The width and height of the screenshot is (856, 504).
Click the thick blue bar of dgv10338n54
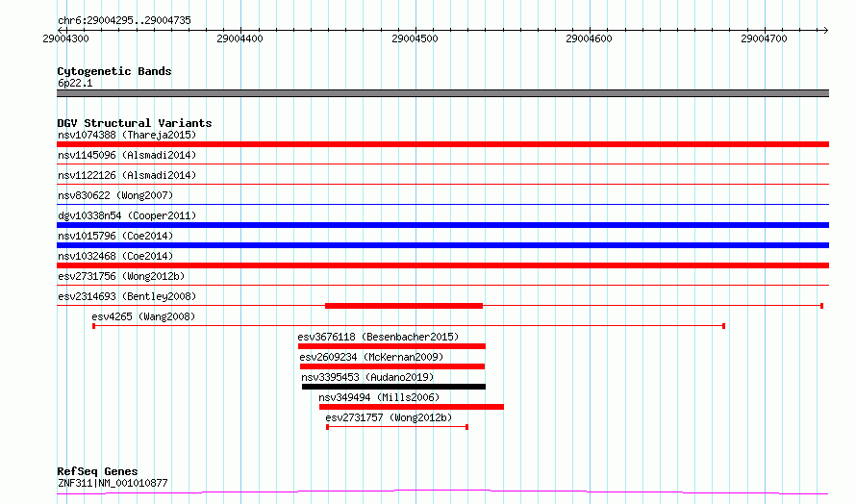click(442, 225)
